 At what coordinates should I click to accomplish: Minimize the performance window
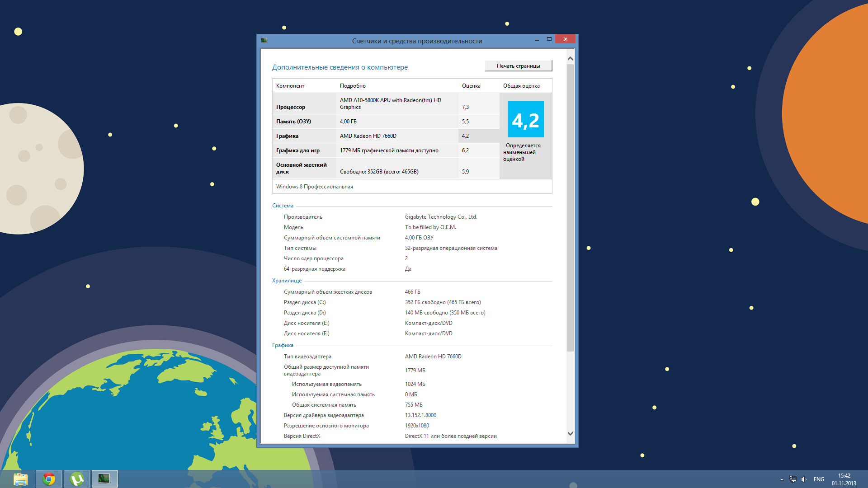pyautogui.click(x=537, y=39)
